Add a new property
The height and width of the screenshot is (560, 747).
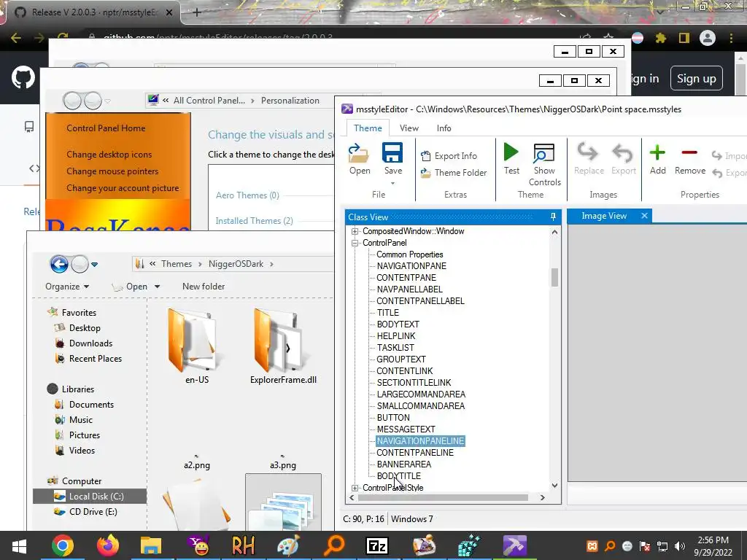[657, 159]
